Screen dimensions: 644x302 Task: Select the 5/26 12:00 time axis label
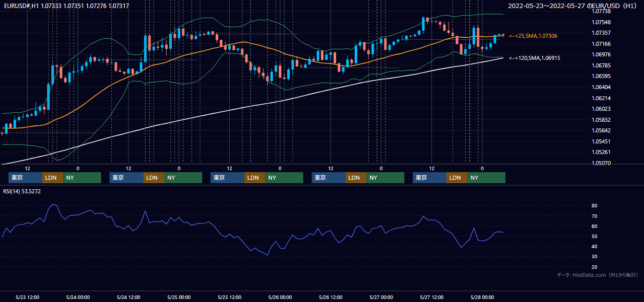click(331, 297)
